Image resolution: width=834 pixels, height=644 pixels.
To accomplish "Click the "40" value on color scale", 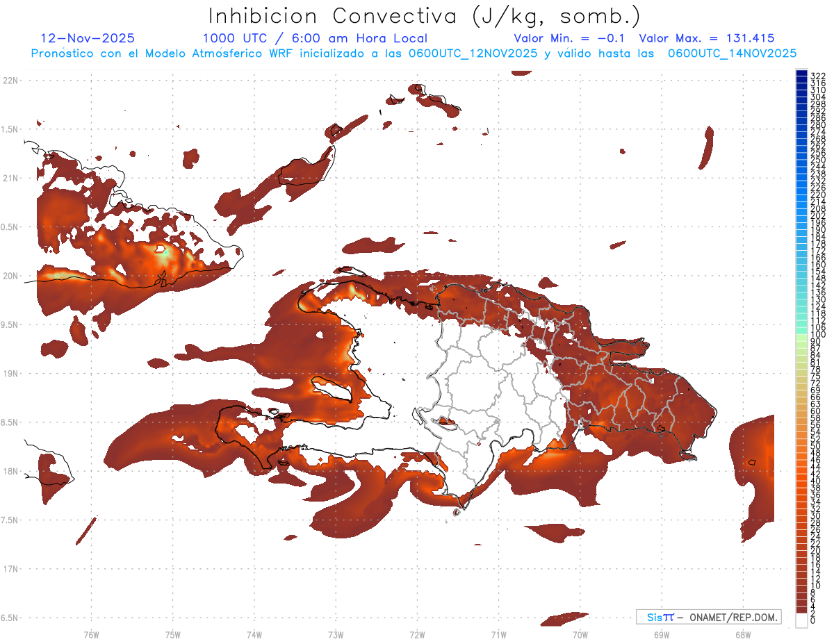I will point(816,481).
